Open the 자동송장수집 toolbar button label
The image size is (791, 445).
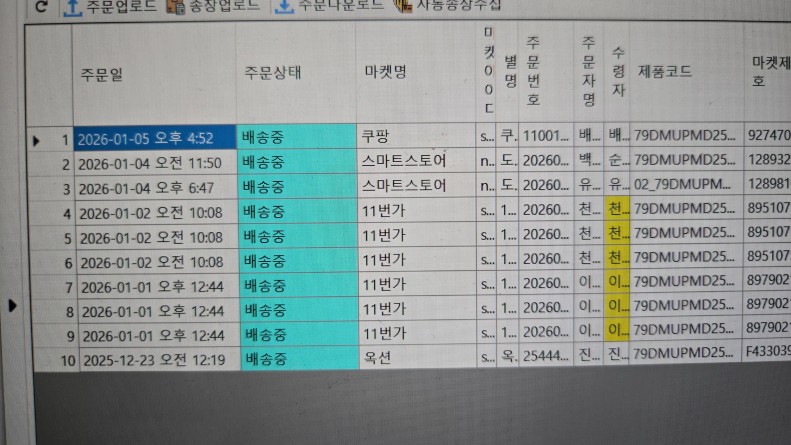click(x=459, y=5)
